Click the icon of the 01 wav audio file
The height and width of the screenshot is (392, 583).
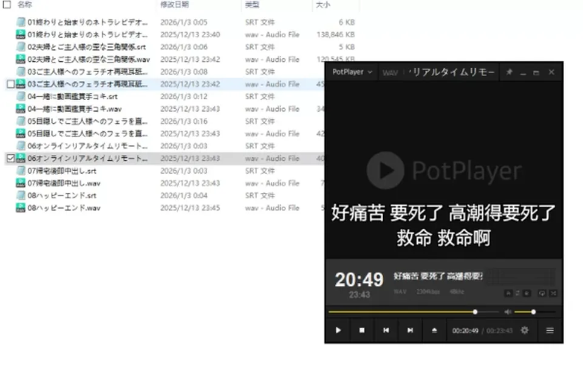point(21,35)
